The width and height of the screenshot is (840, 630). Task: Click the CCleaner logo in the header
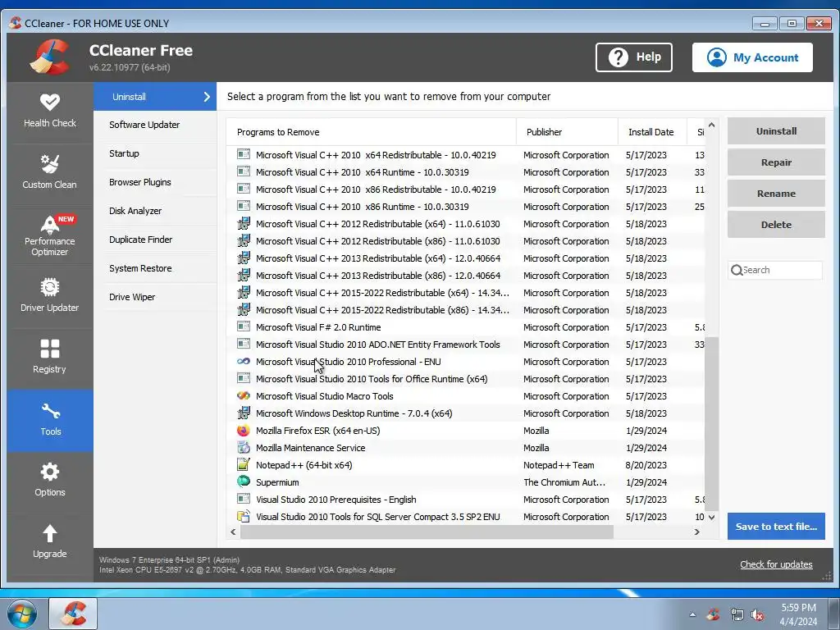50,57
